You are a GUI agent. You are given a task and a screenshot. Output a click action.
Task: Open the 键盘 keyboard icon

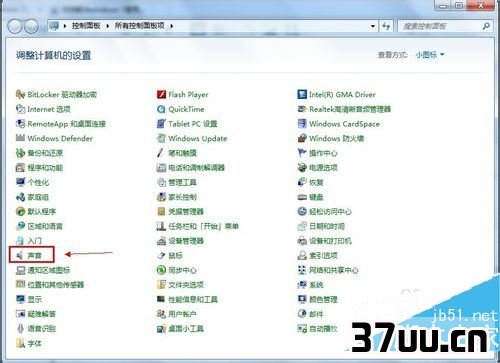point(302,197)
